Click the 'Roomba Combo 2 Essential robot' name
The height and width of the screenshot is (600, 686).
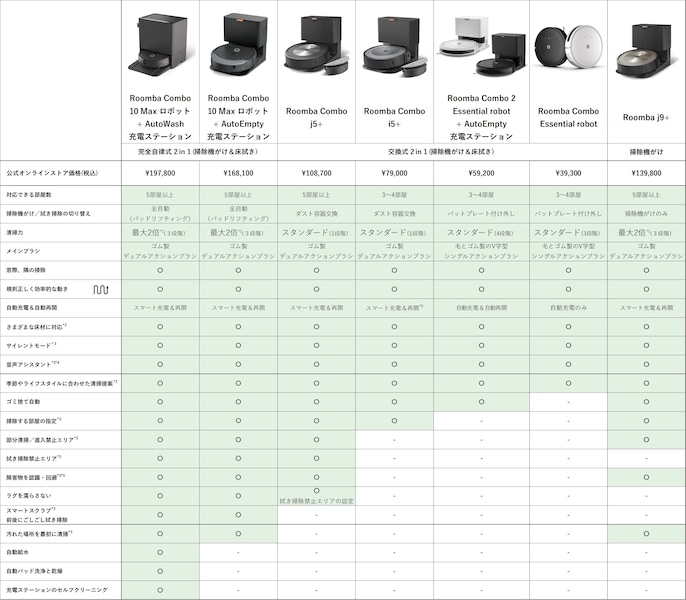(481, 117)
